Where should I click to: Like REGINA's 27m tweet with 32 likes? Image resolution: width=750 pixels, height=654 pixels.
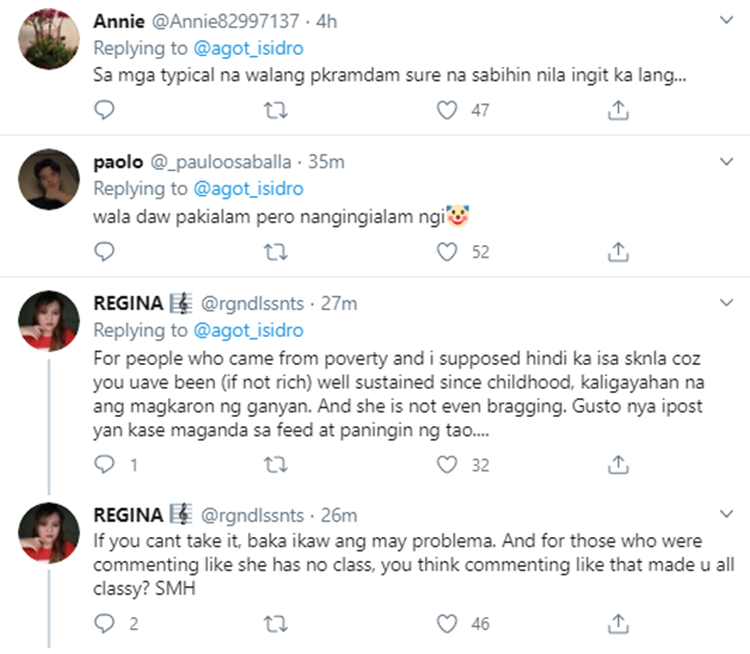447,465
